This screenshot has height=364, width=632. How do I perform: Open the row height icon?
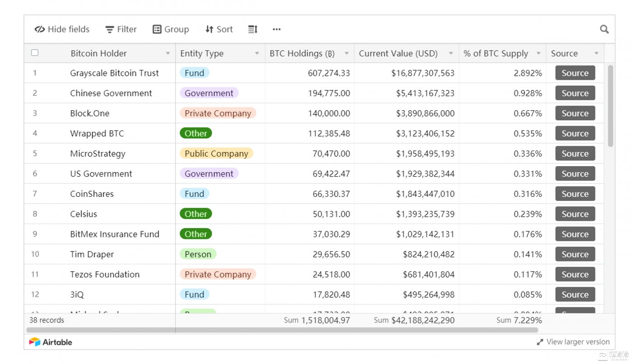(x=253, y=29)
